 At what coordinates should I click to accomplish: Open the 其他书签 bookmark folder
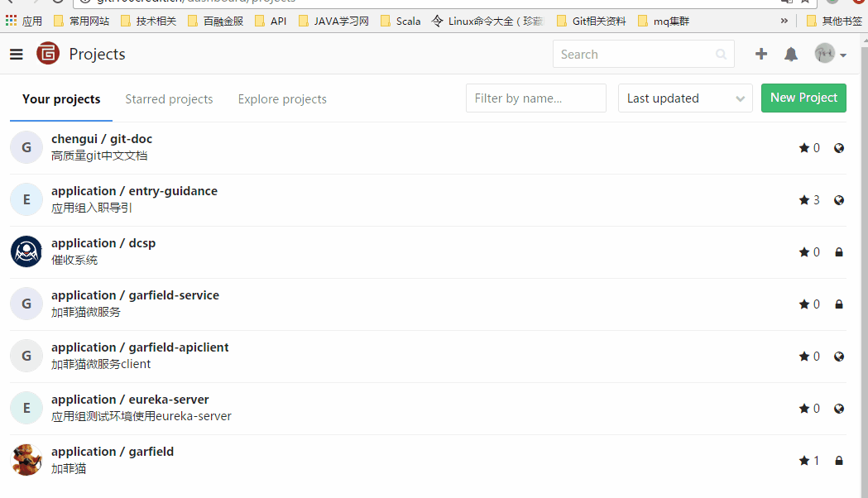pos(834,21)
